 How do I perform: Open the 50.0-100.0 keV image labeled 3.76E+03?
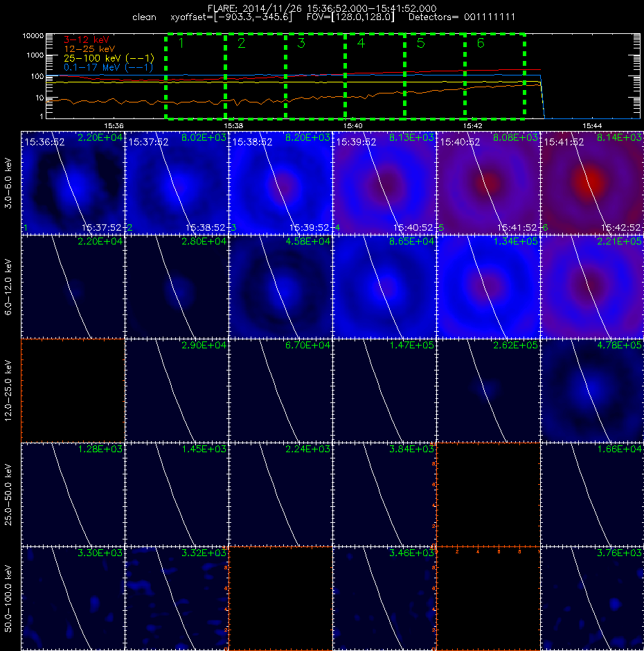tap(592, 598)
